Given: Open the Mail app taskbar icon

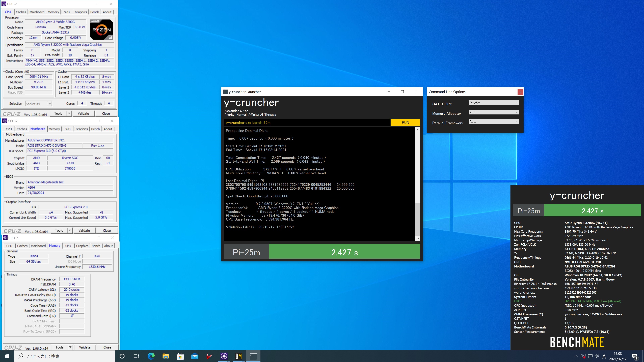Looking at the screenshot, I should tap(195, 356).
